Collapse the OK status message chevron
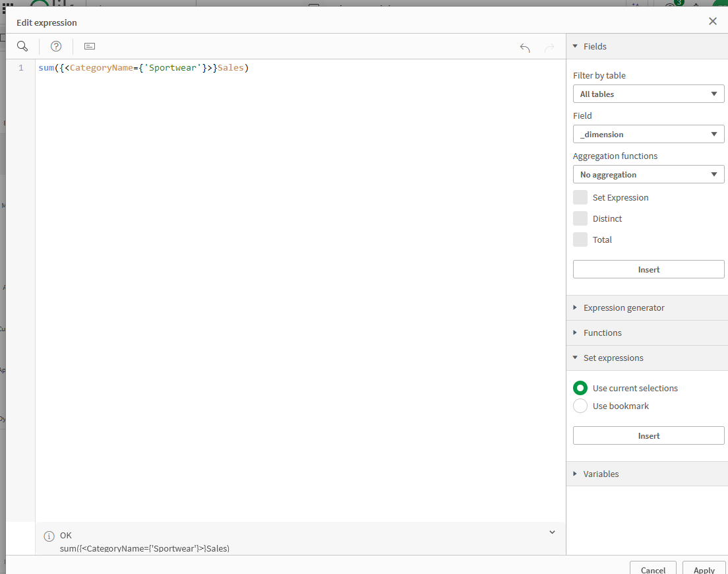The width and height of the screenshot is (728, 574). pyautogui.click(x=552, y=532)
